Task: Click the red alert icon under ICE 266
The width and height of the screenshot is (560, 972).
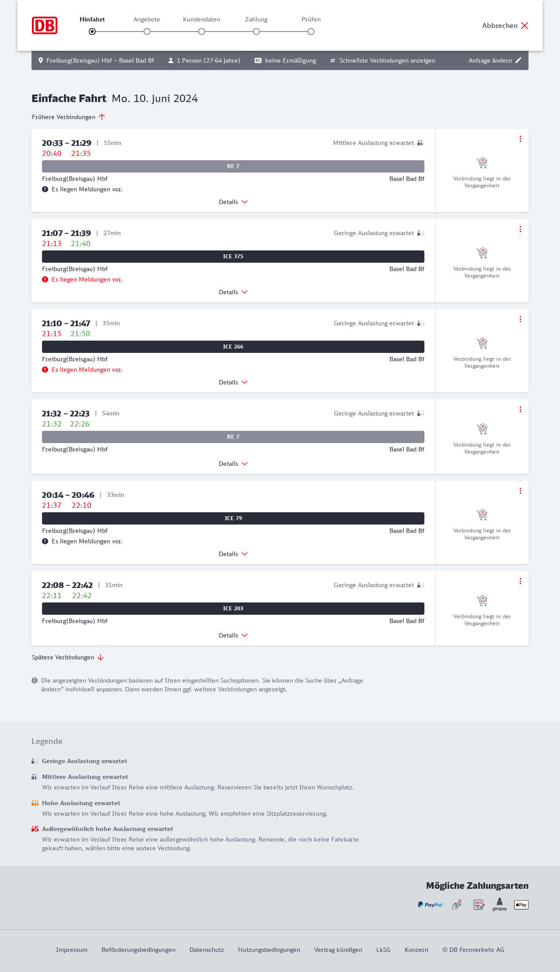Action: pos(45,370)
